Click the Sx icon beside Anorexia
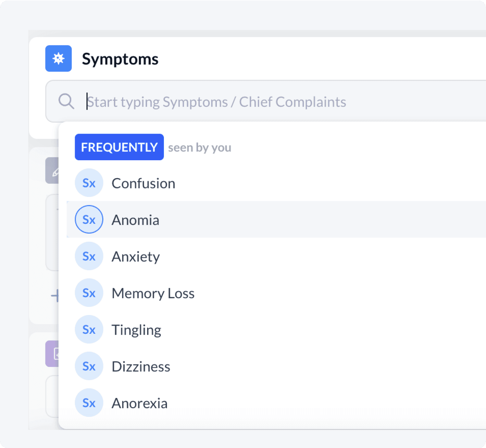This screenshot has height=448, width=486. pyautogui.click(x=89, y=403)
